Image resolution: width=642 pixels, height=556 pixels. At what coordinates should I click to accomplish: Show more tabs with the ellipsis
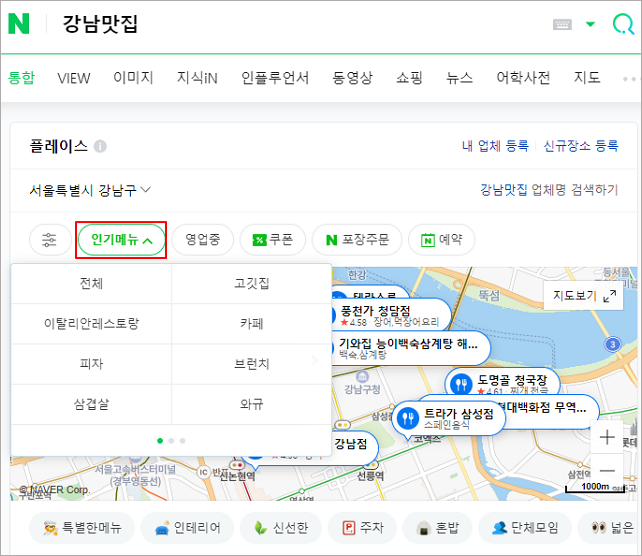[x=629, y=79]
